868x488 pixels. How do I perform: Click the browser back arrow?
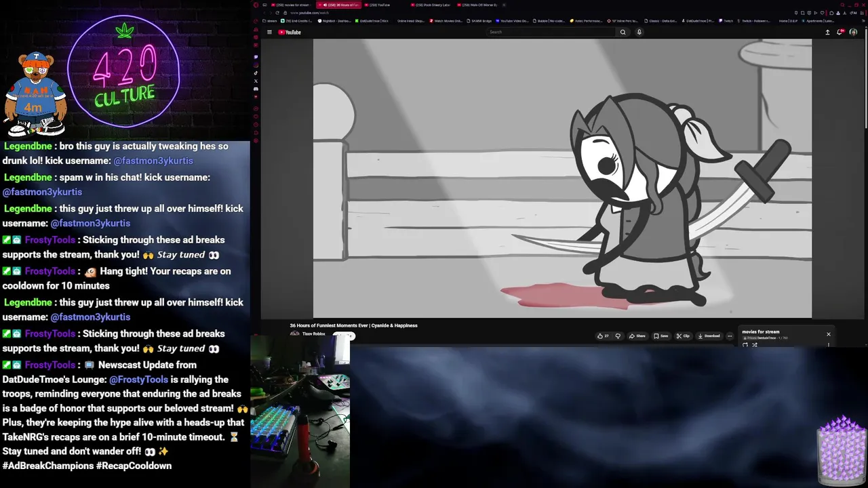coord(264,13)
